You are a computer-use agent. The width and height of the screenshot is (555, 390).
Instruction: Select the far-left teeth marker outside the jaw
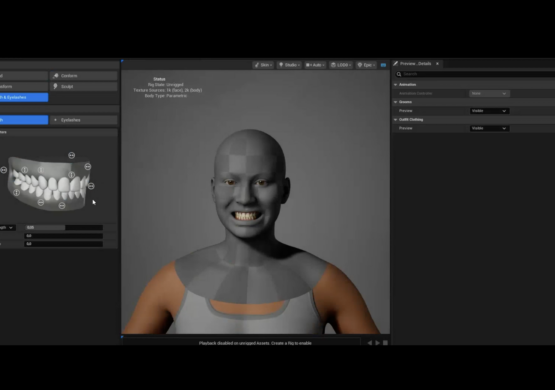[x=4, y=170]
